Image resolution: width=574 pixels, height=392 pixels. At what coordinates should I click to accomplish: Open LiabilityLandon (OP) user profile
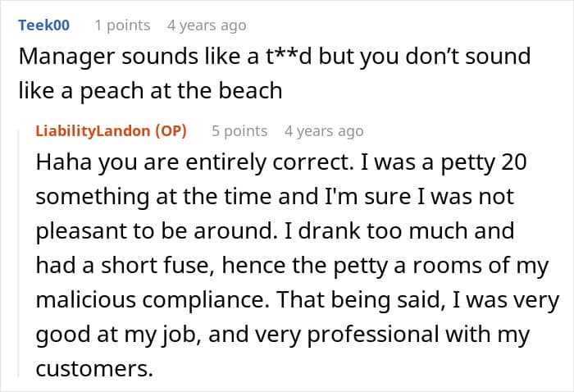click(112, 131)
